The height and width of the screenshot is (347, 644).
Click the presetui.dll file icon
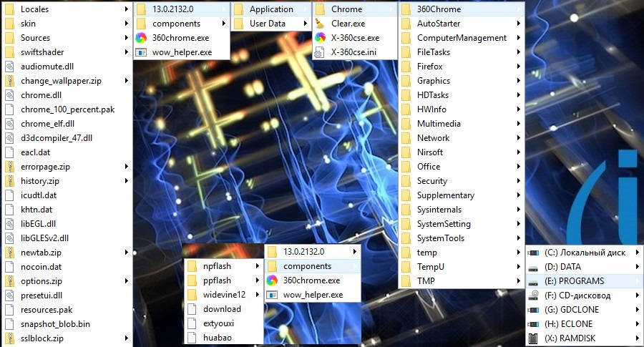[x=9, y=295]
